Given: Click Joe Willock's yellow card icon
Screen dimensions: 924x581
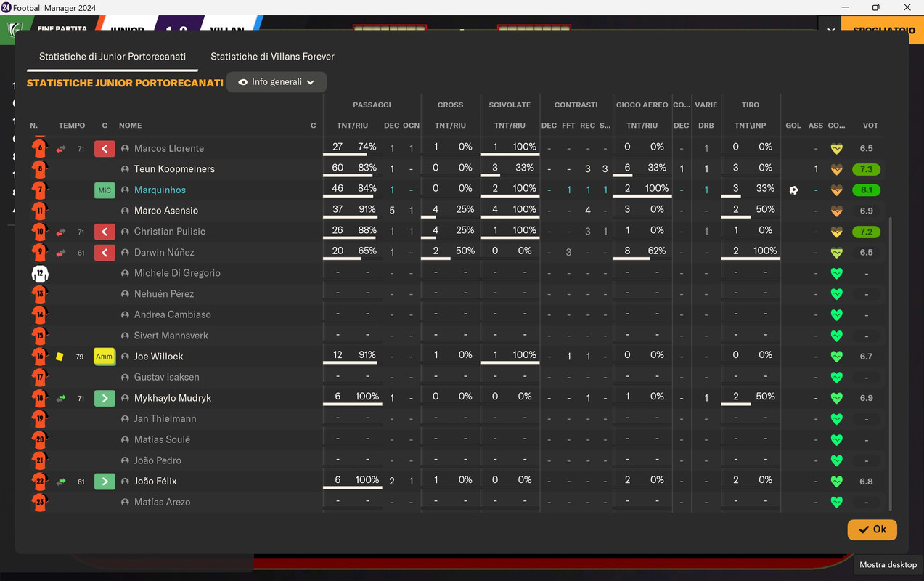Looking at the screenshot, I should pyautogui.click(x=60, y=357).
